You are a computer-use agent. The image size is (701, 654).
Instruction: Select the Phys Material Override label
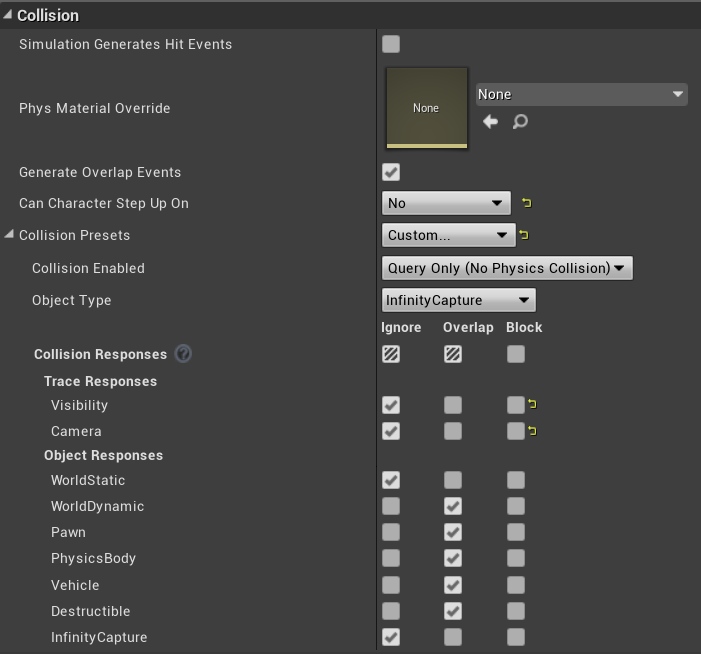pos(94,108)
